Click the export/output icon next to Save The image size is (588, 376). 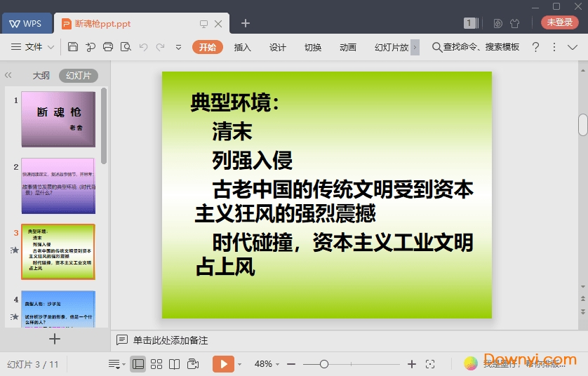click(91, 47)
